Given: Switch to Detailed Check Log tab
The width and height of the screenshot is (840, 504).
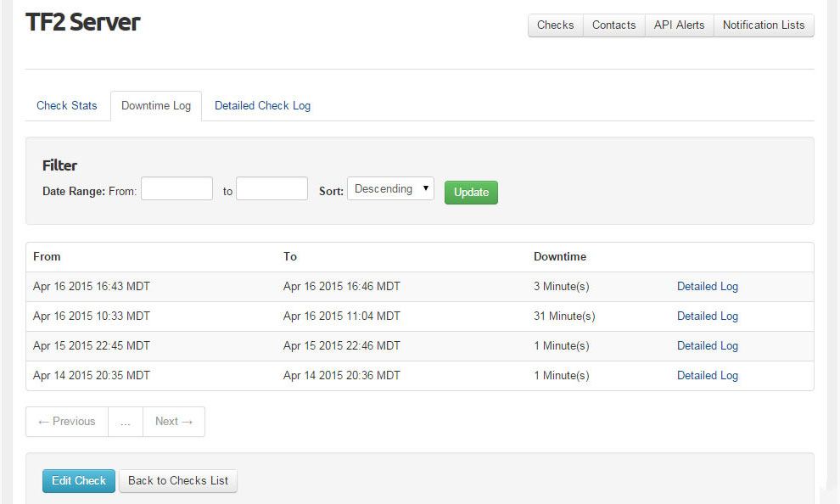Looking at the screenshot, I should (262, 105).
